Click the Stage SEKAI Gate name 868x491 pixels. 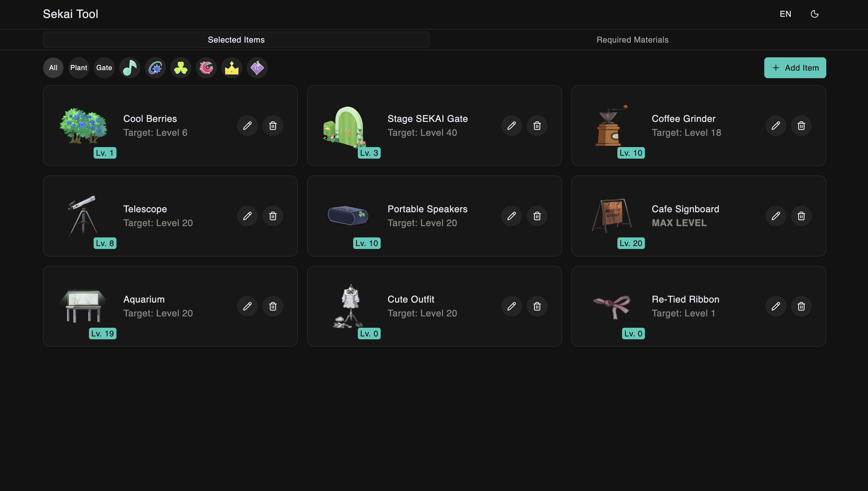[428, 119]
